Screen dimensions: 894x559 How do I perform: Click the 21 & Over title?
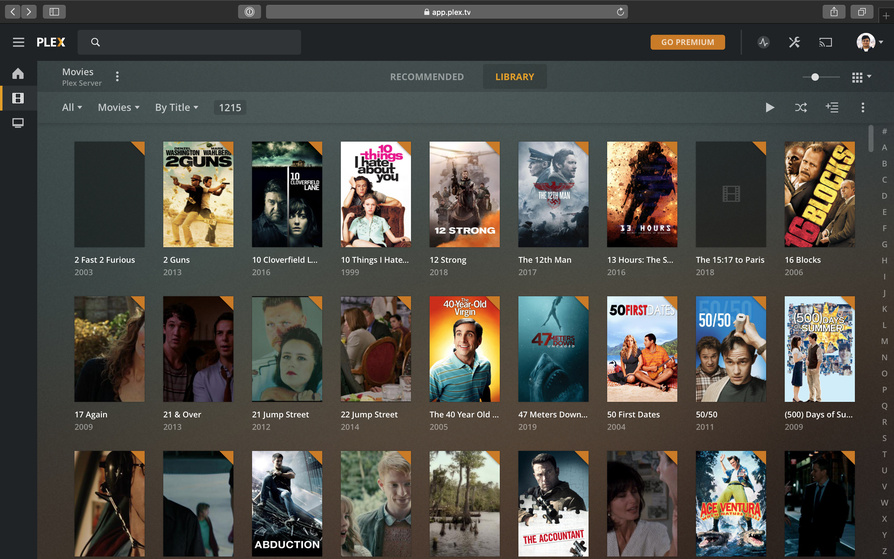click(182, 415)
